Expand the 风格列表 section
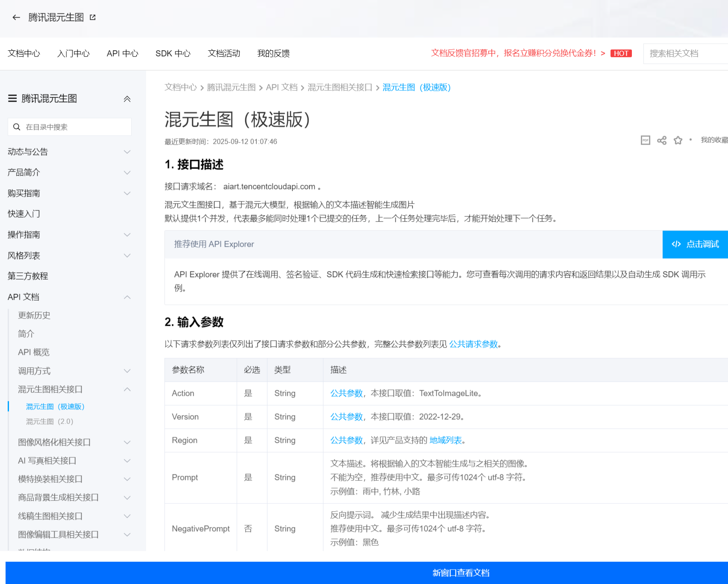Viewport: 728px width, 584px height. pyautogui.click(x=127, y=256)
